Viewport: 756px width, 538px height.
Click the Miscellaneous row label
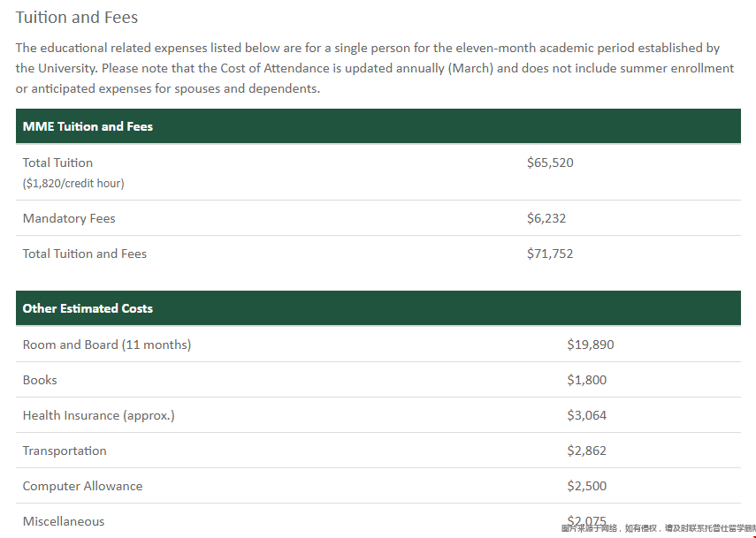(x=64, y=521)
